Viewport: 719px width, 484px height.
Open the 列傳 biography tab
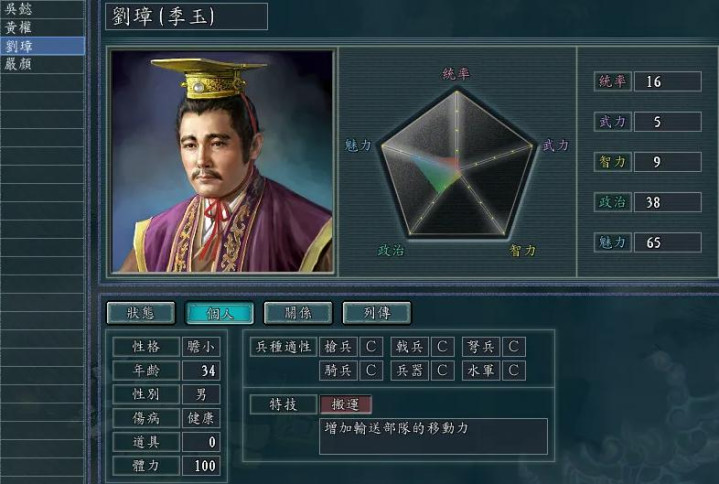point(377,313)
